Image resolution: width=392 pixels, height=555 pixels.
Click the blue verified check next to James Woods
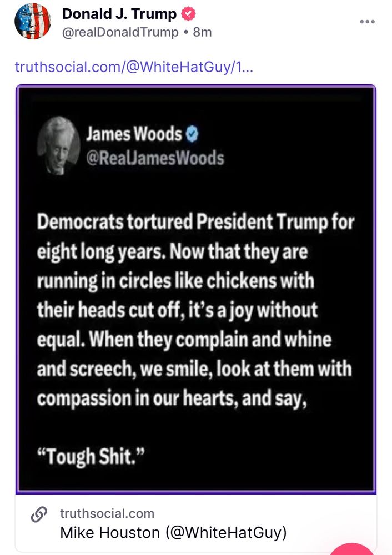pyautogui.click(x=192, y=134)
